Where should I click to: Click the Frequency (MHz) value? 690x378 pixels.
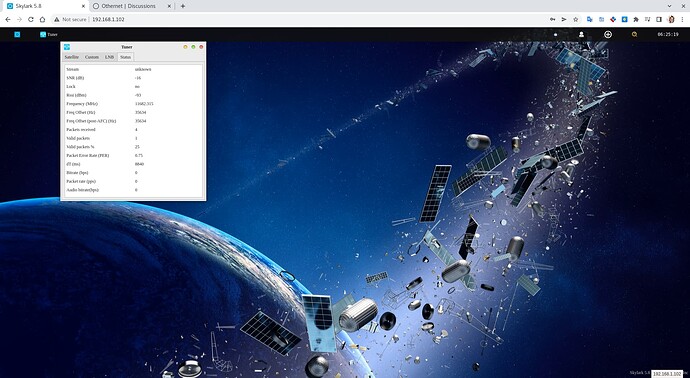(x=144, y=104)
